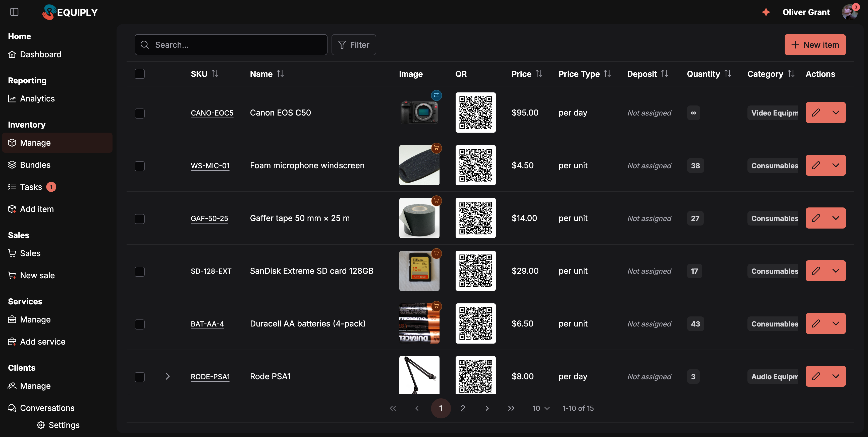Select the Rode PSA1 row checkbox
868x437 pixels.
tap(139, 377)
